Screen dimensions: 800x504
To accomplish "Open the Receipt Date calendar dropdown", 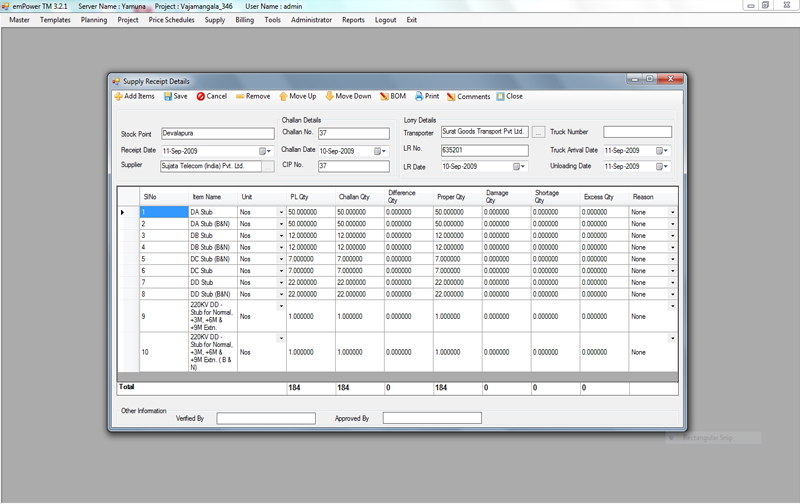I will [266, 150].
